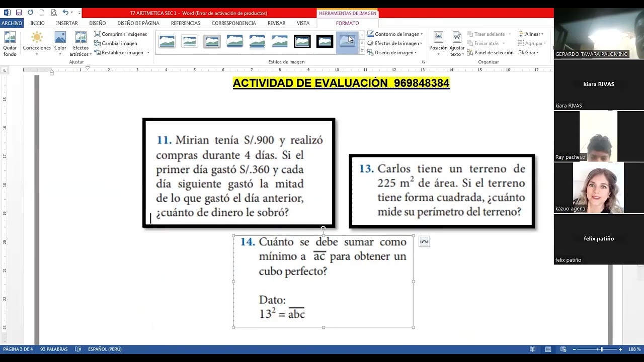Switch to the INICIO tab
Viewport: 644px width, 362px height.
pyautogui.click(x=37, y=23)
